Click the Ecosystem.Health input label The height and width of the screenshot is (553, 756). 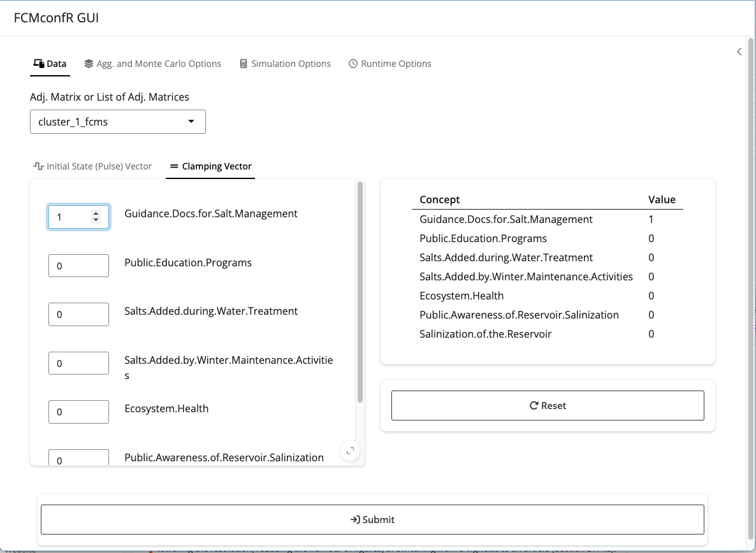(x=166, y=408)
